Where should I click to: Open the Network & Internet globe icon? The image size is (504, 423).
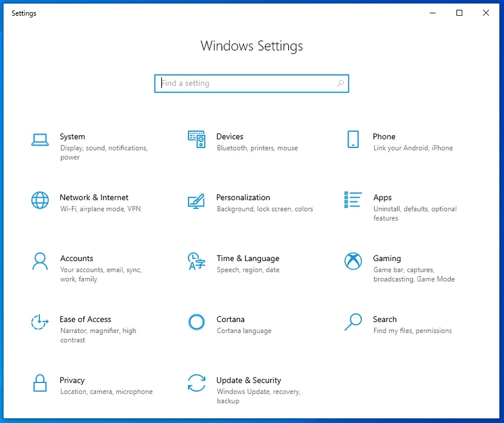coord(40,200)
